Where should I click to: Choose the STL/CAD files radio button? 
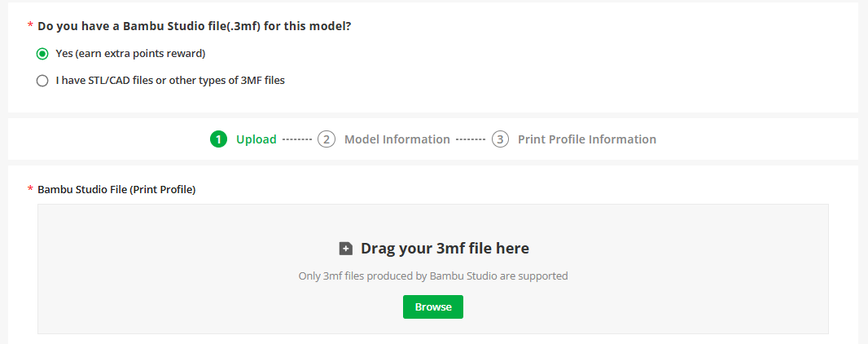coord(42,81)
